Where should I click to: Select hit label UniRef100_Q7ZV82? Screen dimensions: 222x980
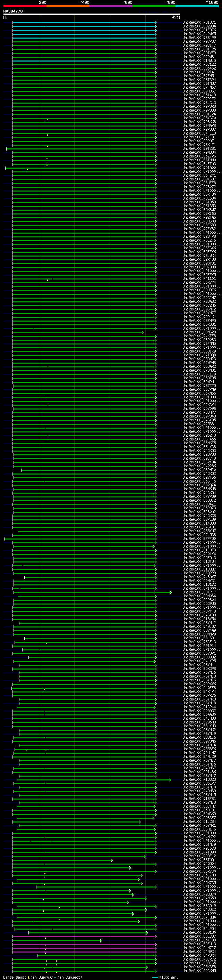[x=199, y=229]
